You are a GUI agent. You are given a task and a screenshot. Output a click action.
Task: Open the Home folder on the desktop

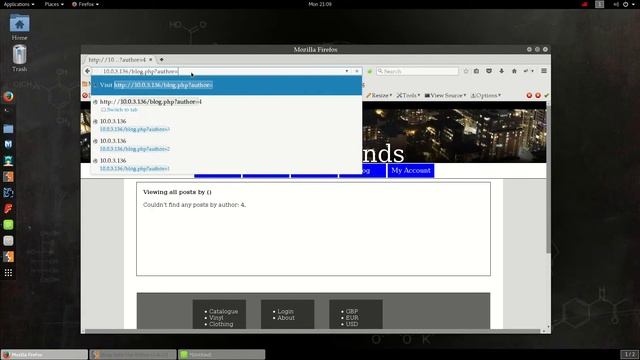(19, 27)
